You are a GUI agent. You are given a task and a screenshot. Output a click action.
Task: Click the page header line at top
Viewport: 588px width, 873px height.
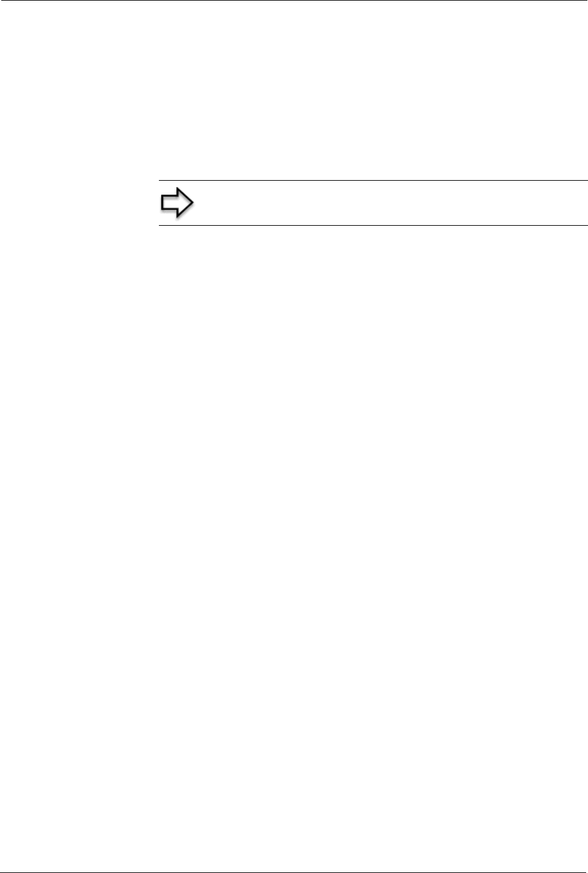(x=294, y=1)
